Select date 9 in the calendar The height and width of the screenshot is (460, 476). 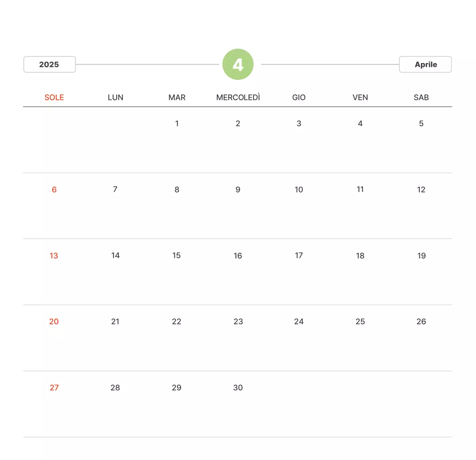[238, 189]
